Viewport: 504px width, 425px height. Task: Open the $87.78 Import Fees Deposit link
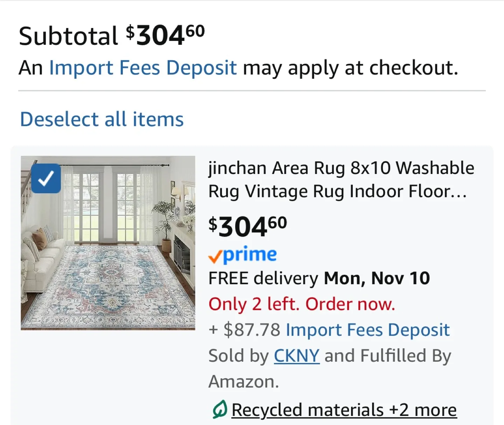click(367, 329)
